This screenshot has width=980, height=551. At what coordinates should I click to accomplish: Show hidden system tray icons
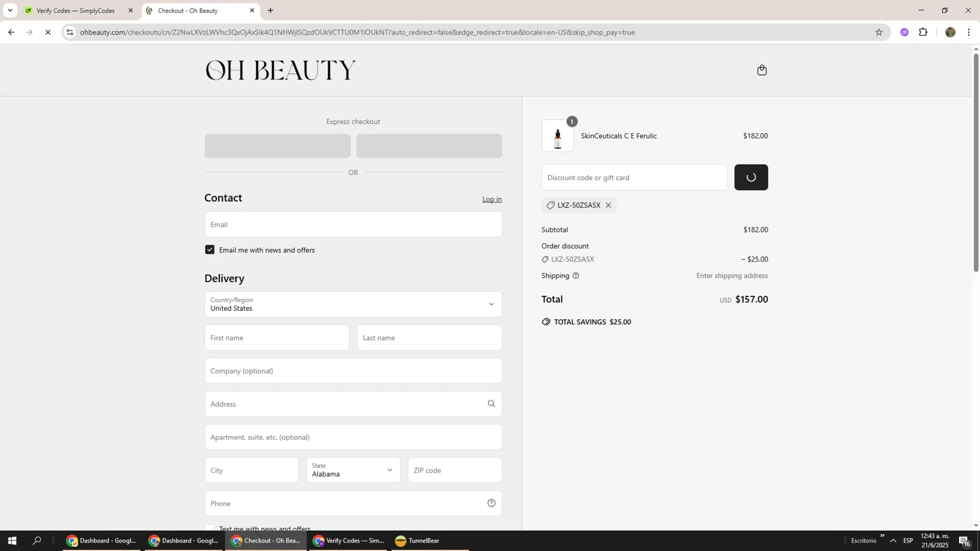click(893, 541)
